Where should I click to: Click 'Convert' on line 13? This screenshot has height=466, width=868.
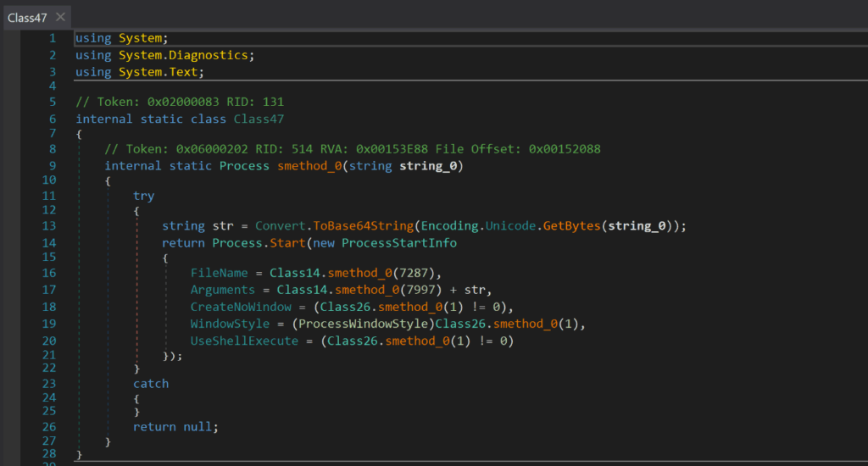coord(280,226)
